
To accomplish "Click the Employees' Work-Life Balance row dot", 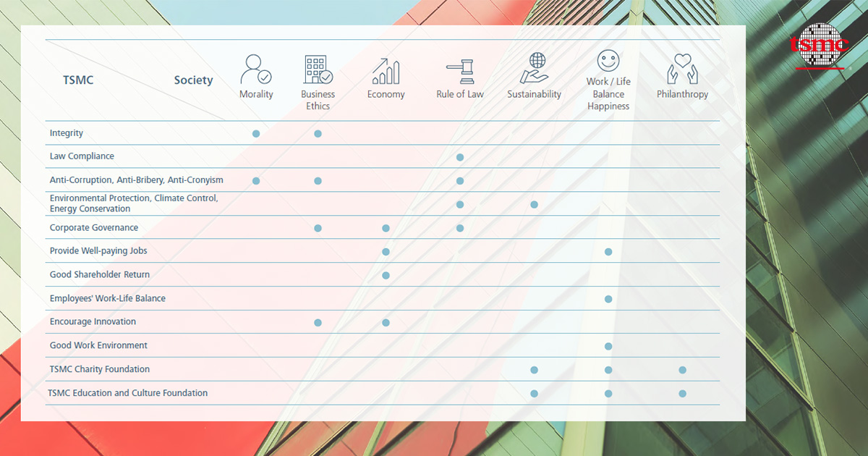I will tap(608, 299).
